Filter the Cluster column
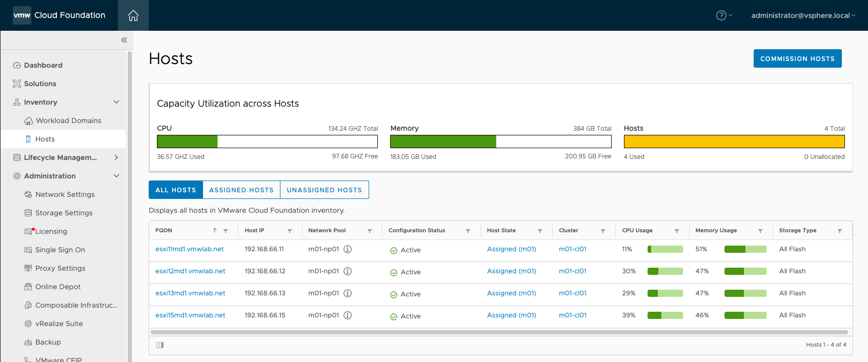 (603, 231)
